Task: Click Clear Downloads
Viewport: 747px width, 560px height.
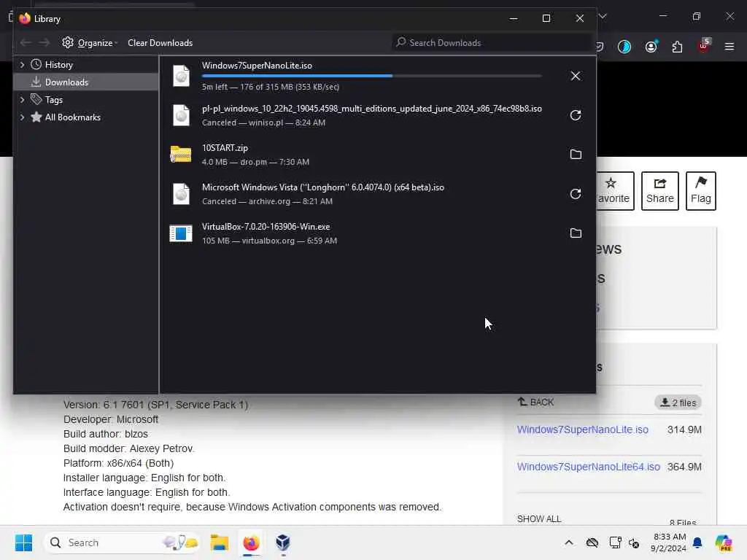Action: pos(160,43)
